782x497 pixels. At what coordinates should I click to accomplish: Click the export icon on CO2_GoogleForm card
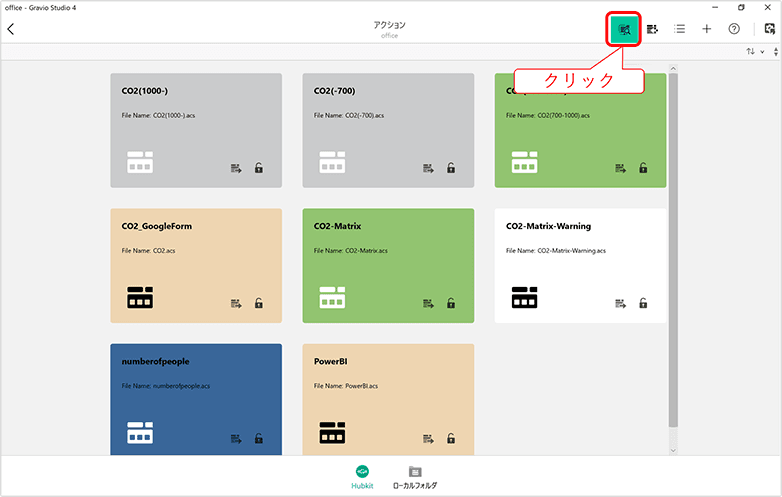[236, 303]
